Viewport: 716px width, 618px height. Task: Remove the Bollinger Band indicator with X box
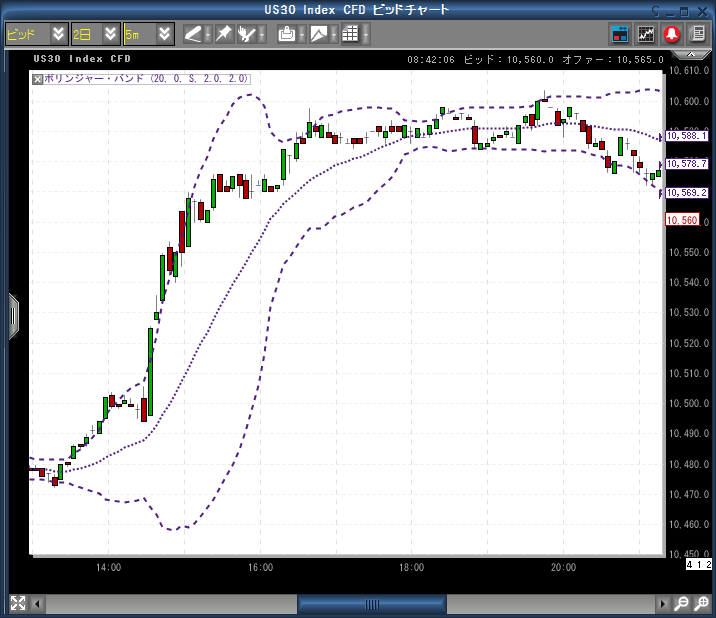pyautogui.click(x=38, y=78)
